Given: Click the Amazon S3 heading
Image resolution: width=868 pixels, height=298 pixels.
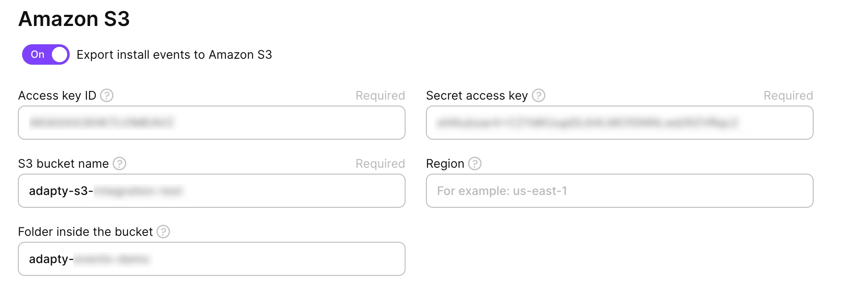Looking at the screenshot, I should (74, 19).
